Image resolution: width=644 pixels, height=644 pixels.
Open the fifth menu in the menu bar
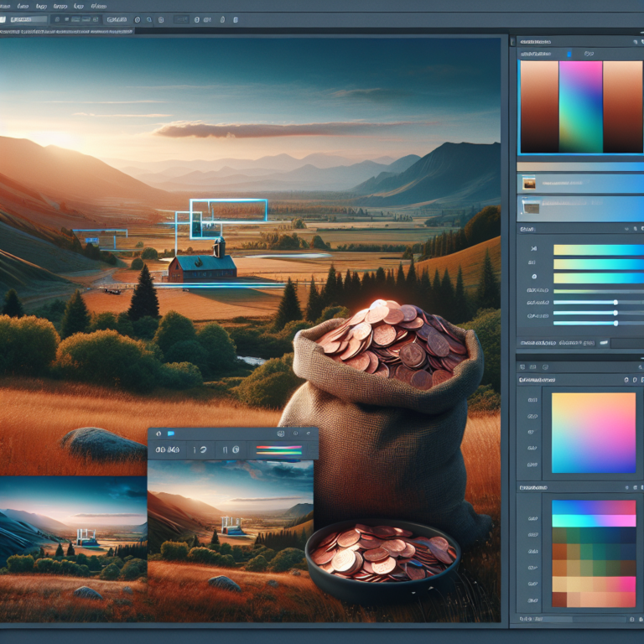tap(79, 6)
